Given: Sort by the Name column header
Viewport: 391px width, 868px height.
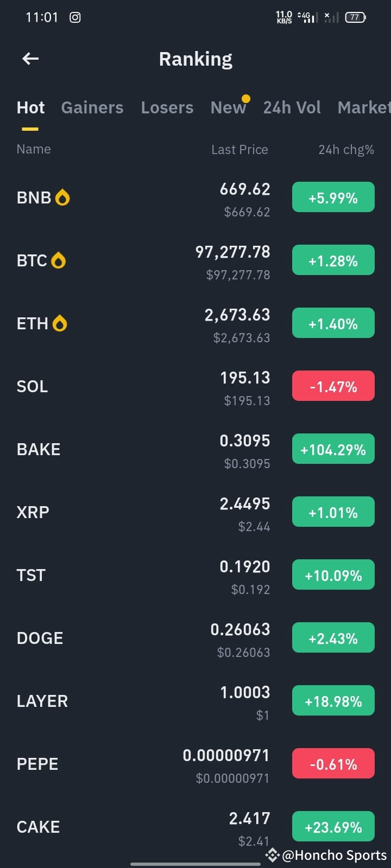Looking at the screenshot, I should pyautogui.click(x=34, y=149).
